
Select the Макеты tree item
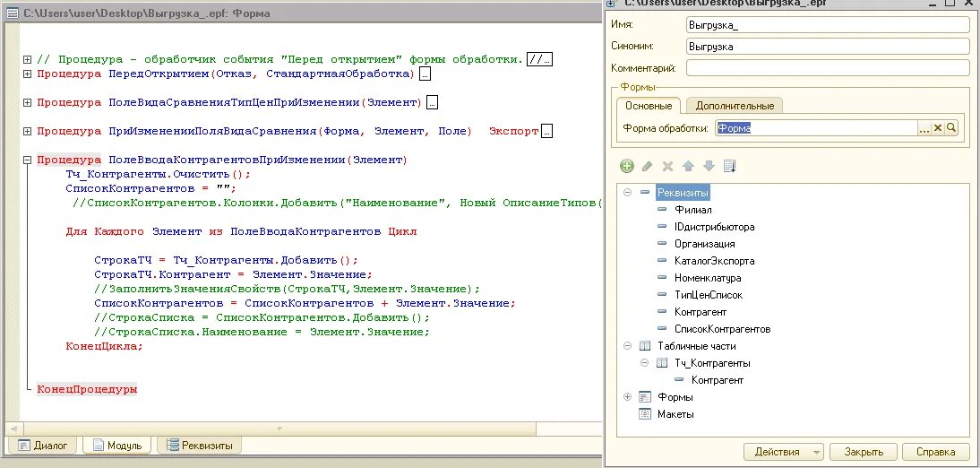675,414
